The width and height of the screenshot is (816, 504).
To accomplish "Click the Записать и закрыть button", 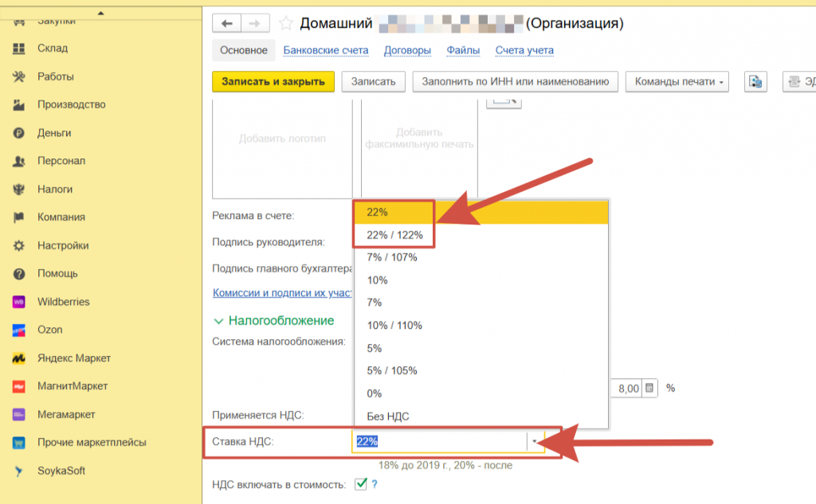I will 273,81.
